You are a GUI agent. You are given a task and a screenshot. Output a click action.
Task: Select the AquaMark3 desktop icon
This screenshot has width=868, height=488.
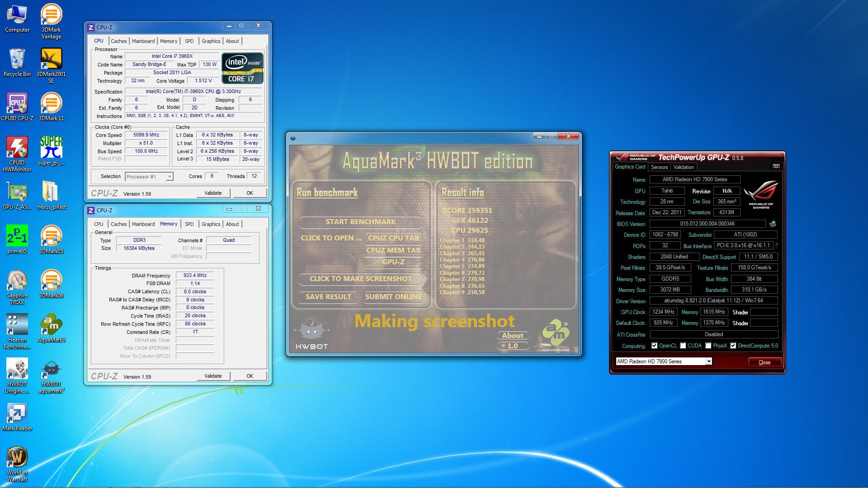(x=51, y=328)
